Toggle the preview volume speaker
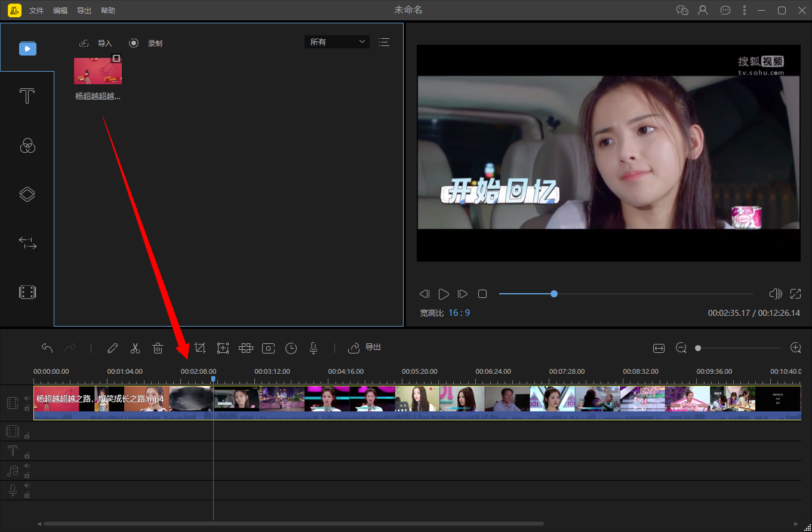This screenshot has height=532, width=812. click(x=776, y=294)
